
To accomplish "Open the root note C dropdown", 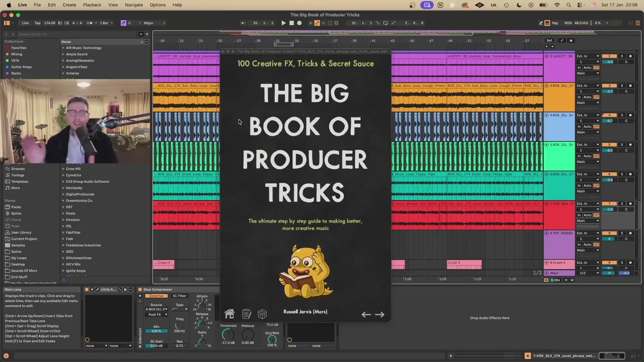I will click(135, 23).
